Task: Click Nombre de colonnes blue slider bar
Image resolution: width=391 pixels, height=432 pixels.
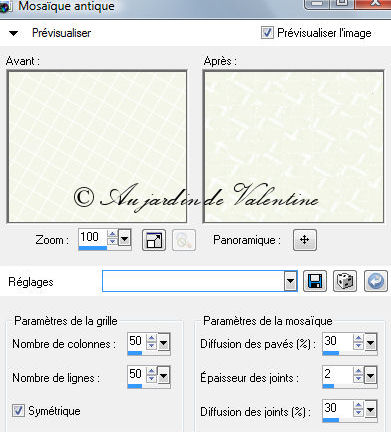Action: [135, 353]
